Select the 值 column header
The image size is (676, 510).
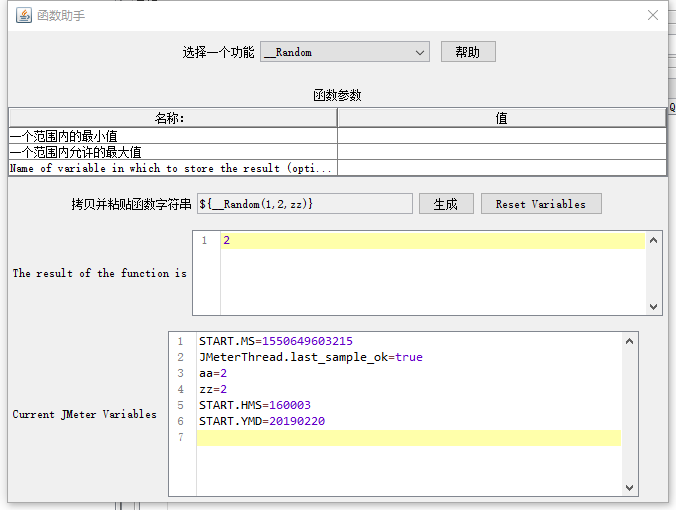[502, 118]
